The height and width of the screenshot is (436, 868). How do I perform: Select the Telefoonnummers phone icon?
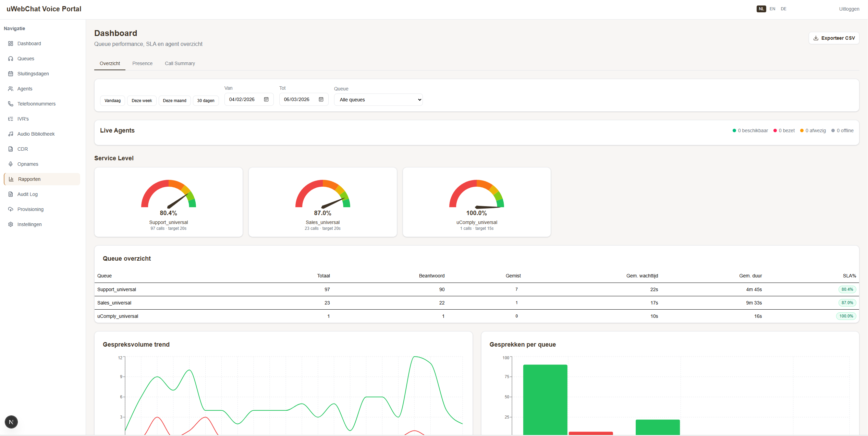(11, 104)
